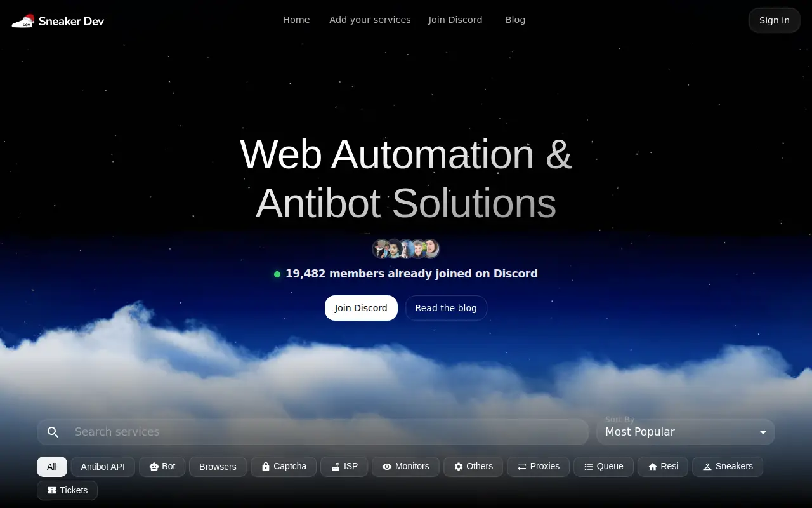Filter by Captcha lock chip
This screenshot has height=508, width=812.
(x=284, y=466)
